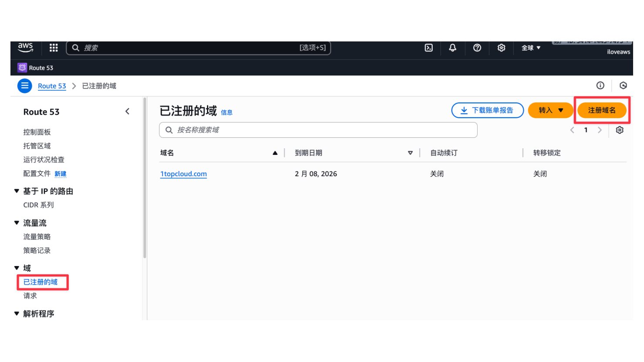Select 已注册的域 in the sidebar

41,282
